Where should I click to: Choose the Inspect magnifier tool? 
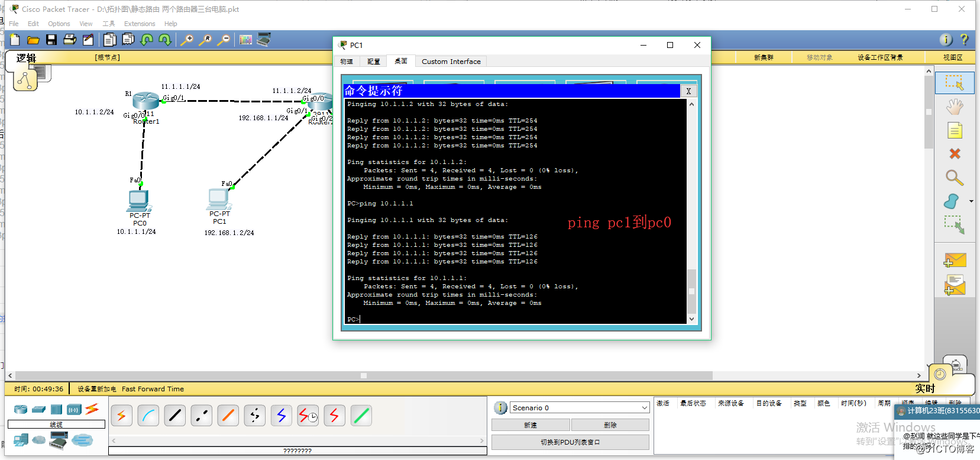coord(954,178)
